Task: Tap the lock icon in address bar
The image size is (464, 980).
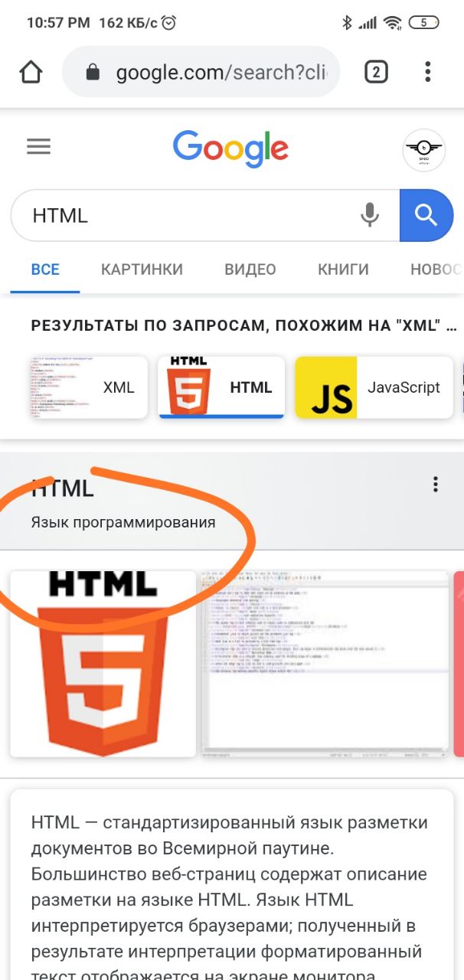Action: click(93, 73)
